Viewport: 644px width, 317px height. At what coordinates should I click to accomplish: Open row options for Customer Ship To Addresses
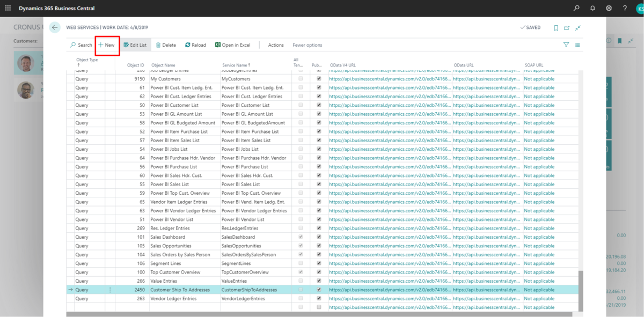click(110, 290)
